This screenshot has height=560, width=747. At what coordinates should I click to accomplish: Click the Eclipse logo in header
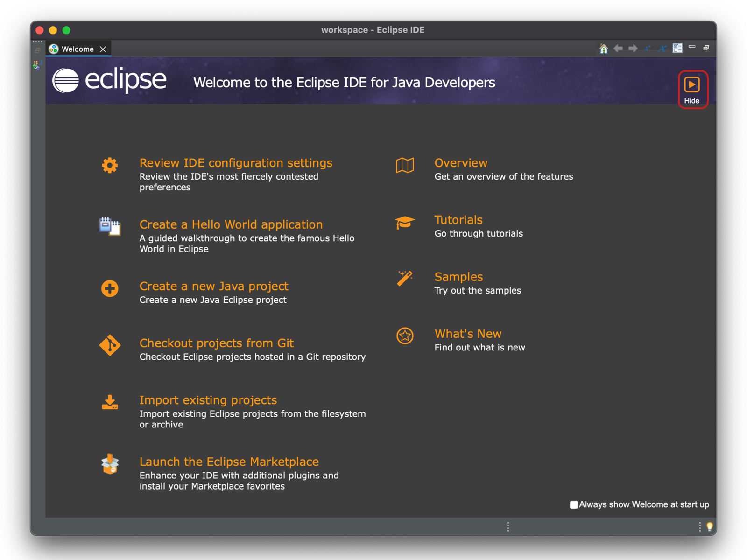pyautogui.click(x=109, y=80)
